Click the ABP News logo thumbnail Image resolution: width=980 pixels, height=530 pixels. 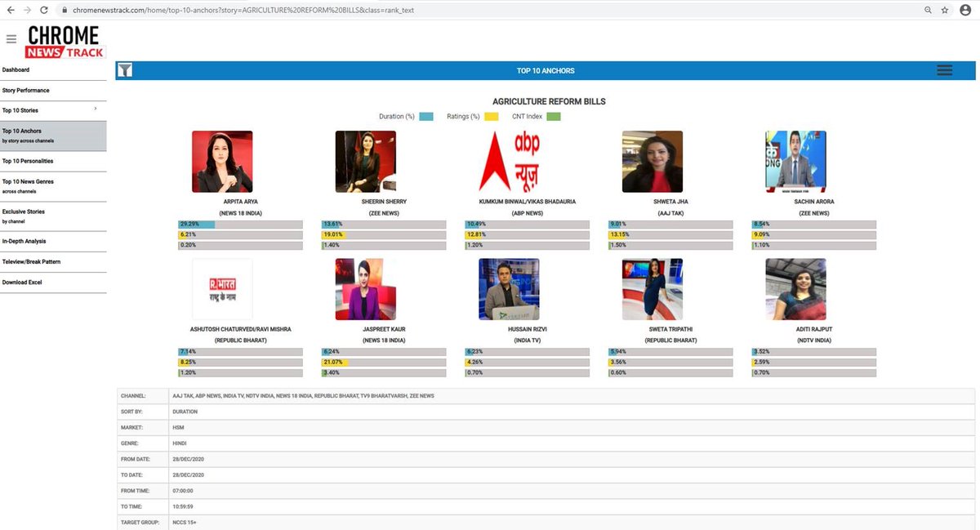pos(510,162)
